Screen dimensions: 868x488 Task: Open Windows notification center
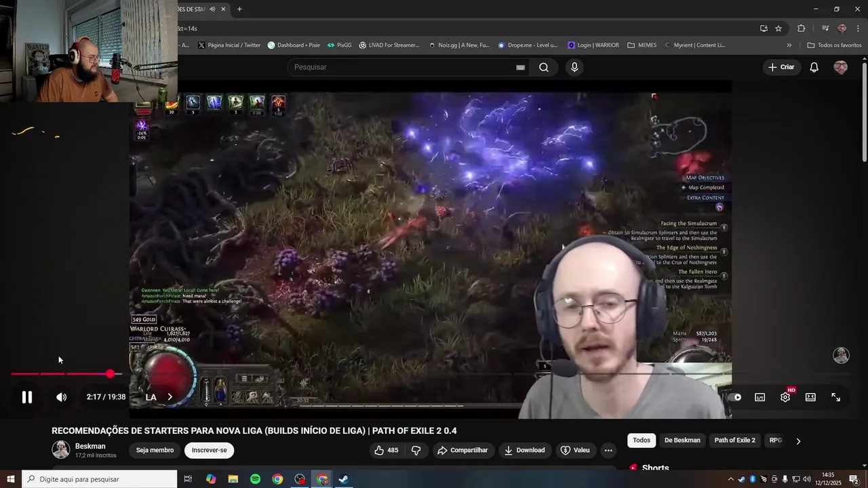[x=854, y=479]
